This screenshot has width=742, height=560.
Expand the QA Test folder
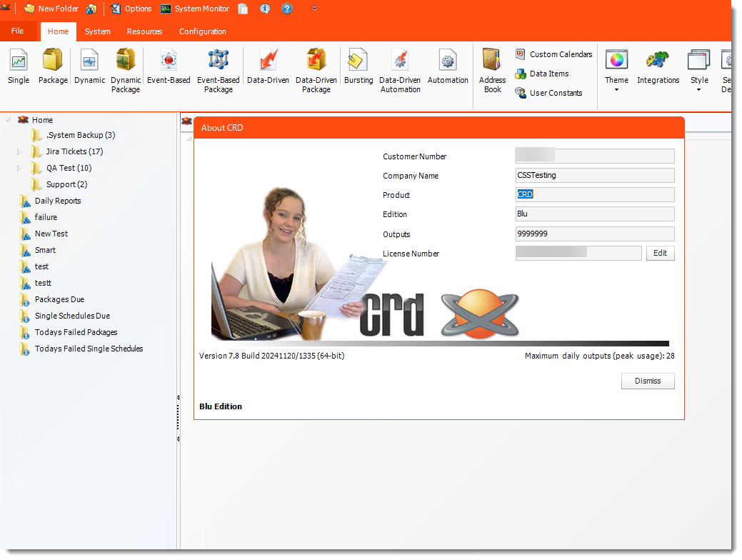[x=17, y=167]
